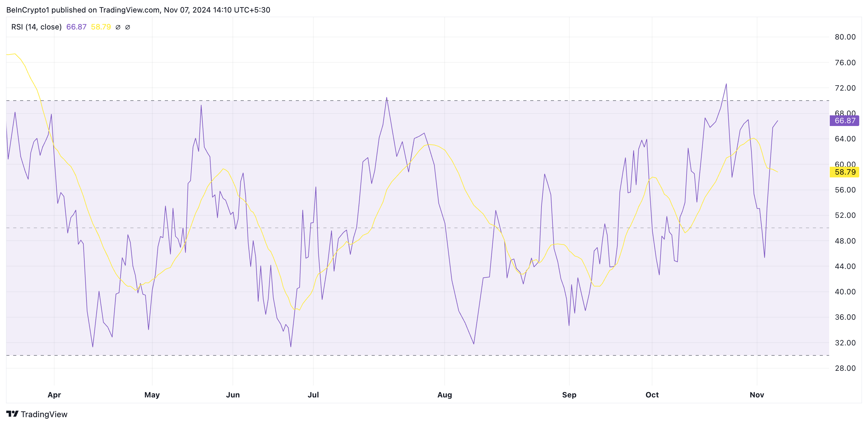This screenshot has width=868, height=425.
Task: Click the 52.00 value on price scale
Action: pyautogui.click(x=845, y=215)
